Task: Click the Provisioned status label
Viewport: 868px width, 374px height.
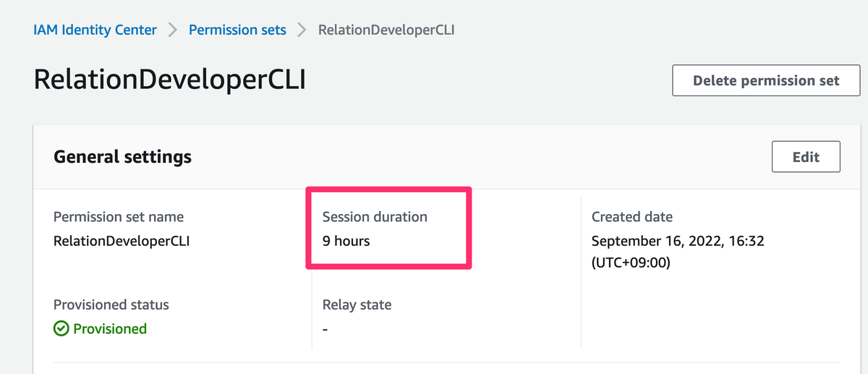Action: tap(111, 305)
